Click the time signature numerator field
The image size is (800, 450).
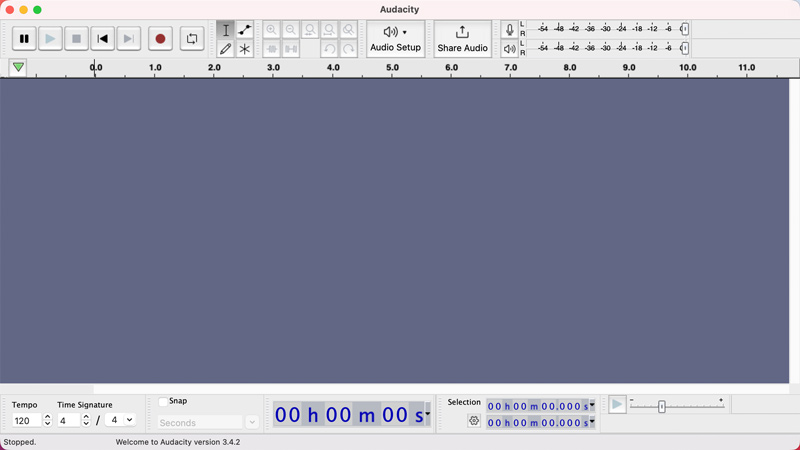tap(68, 420)
